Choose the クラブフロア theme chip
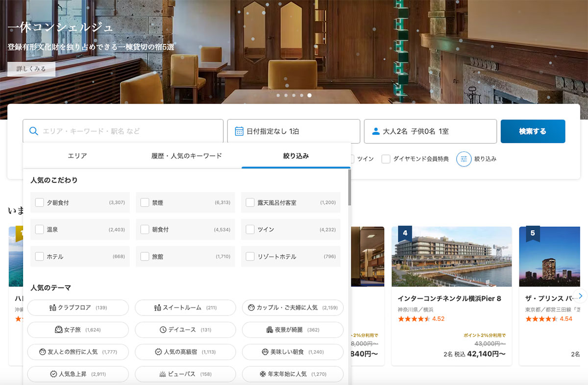 (x=78, y=308)
